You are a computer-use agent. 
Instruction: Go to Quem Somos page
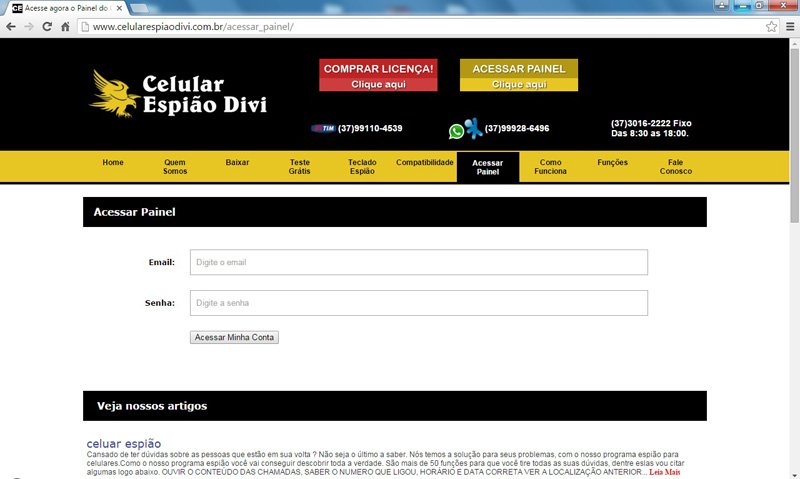pos(175,167)
